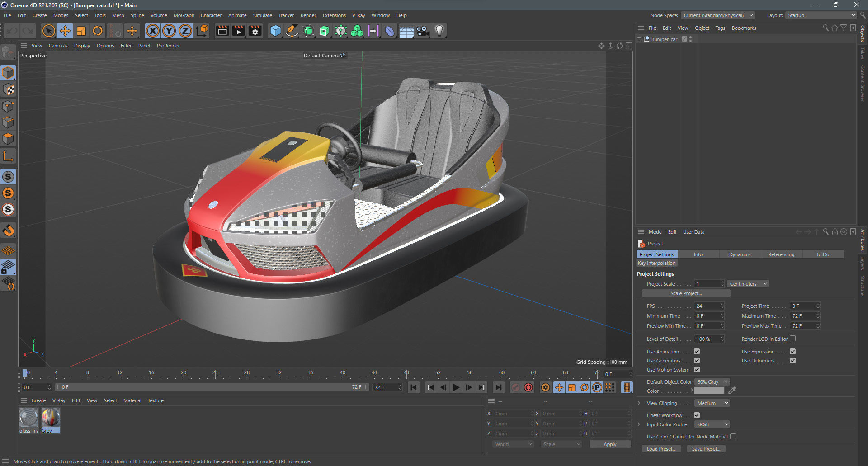Screen dimensions: 868x466
Task: Open the World coordinate dropdown
Action: (x=513, y=444)
